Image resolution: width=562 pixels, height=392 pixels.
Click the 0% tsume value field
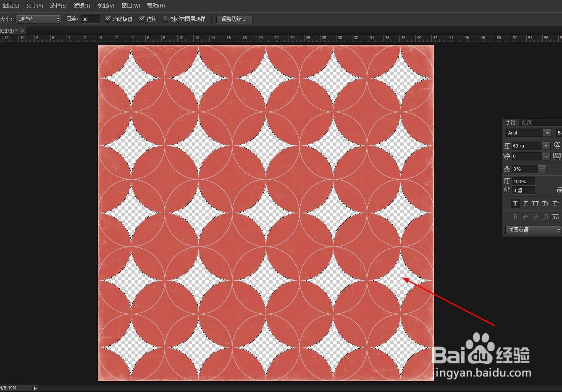(x=525, y=169)
